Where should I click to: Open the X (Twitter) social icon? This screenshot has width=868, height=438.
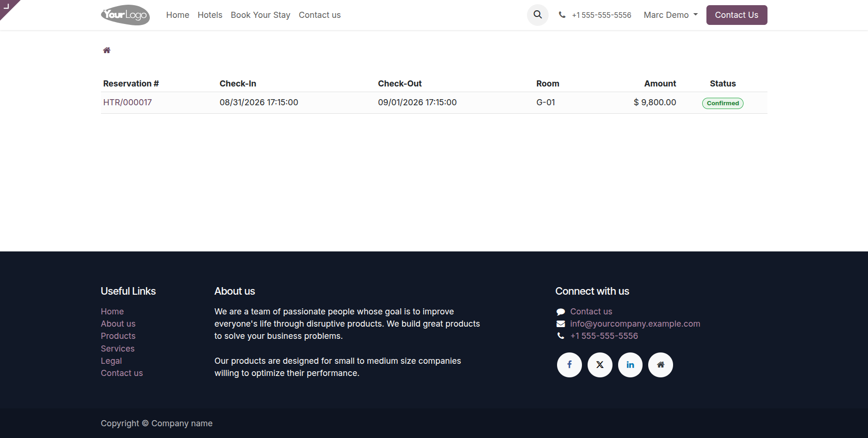coord(600,365)
